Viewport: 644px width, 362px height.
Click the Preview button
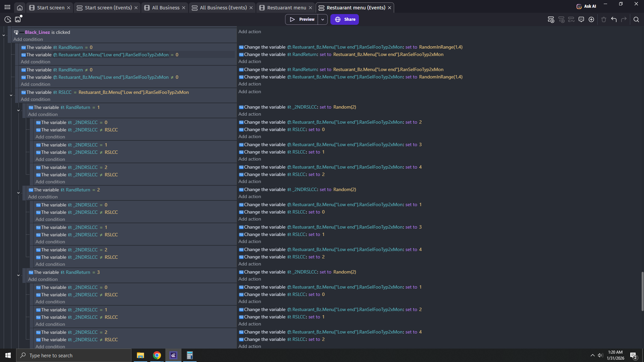pos(302,19)
